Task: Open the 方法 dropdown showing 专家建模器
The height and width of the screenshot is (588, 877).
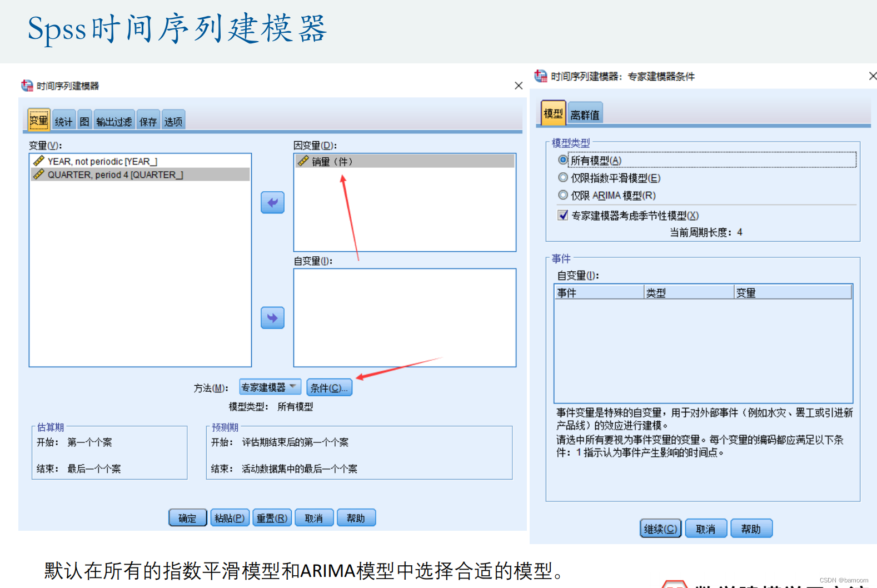Action: (270, 387)
